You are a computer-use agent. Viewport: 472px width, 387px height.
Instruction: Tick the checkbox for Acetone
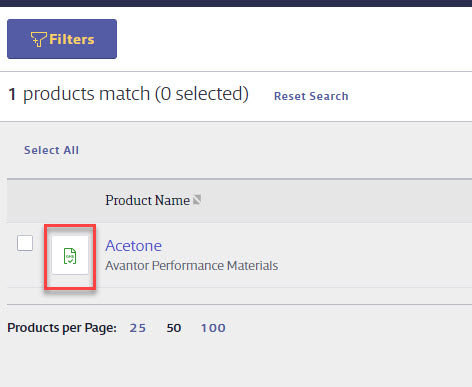point(25,243)
